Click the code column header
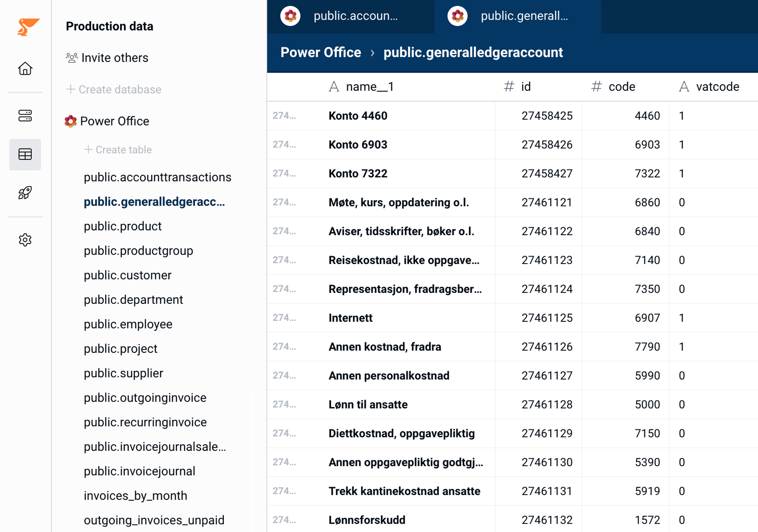758x532 pixels. tap(621, 86)
